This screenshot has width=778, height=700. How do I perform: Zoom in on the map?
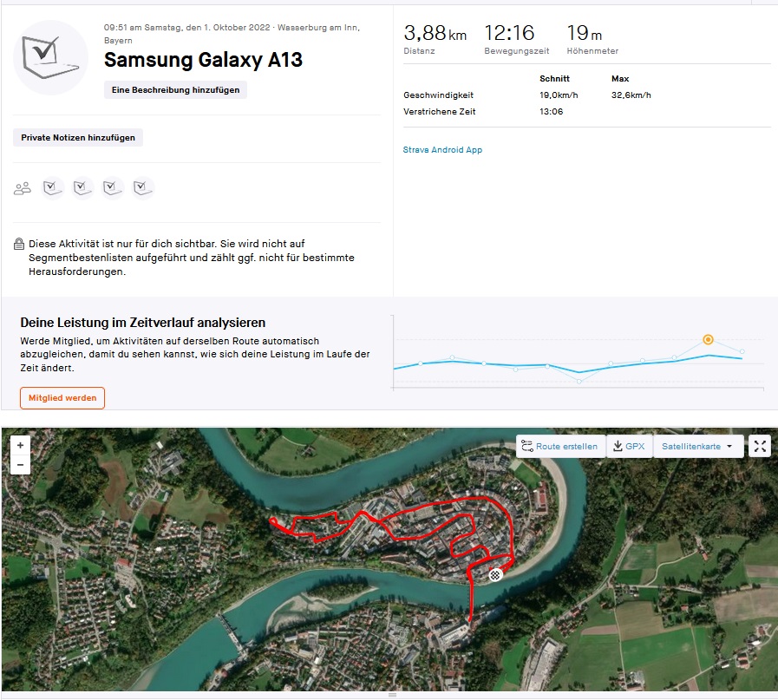coord(20,445)
